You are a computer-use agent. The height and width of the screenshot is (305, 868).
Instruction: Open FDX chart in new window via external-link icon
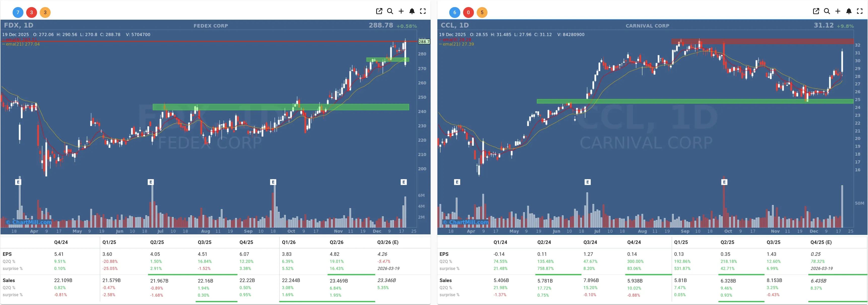pos(379,11)
